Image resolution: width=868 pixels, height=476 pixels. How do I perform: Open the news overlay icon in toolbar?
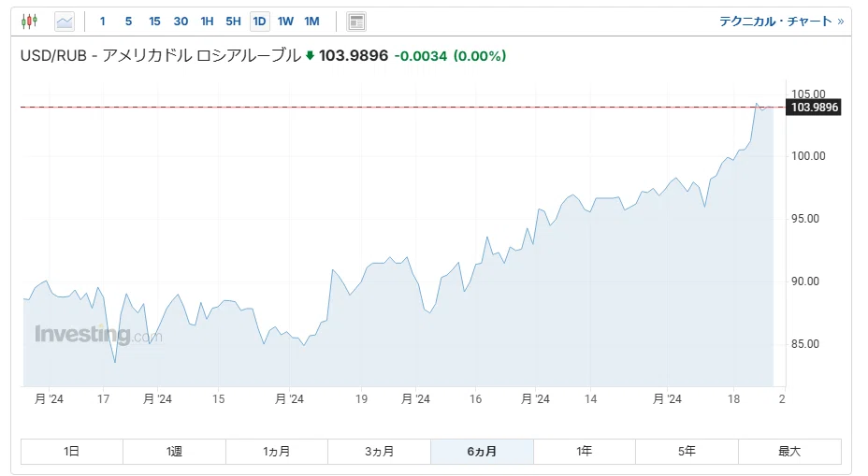356,22
